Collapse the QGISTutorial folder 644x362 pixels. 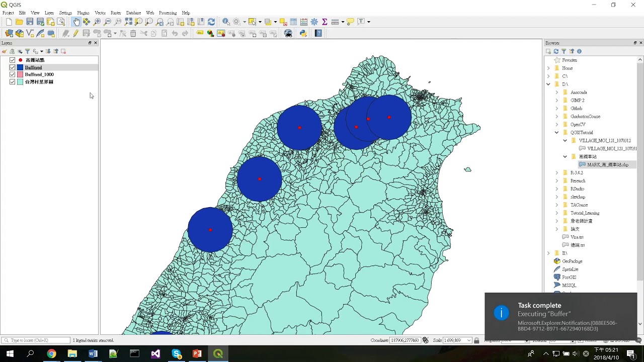(556, 133)
